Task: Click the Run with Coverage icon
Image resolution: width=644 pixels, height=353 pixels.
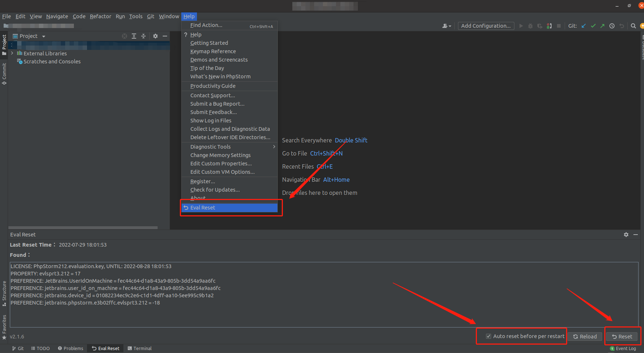Action: [540, 26]
